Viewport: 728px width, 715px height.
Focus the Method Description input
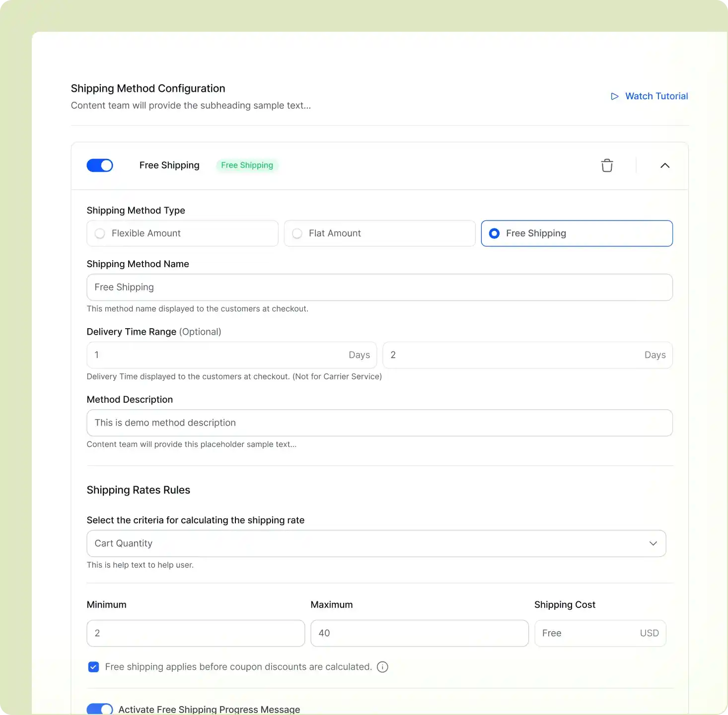click(x=379, y=423)
